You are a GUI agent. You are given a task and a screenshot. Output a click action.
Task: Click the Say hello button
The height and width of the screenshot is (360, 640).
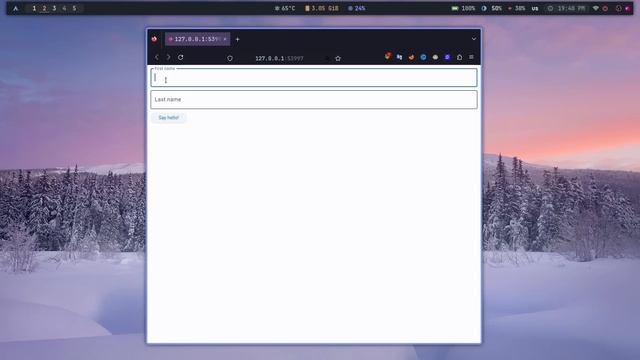(169, 118)
